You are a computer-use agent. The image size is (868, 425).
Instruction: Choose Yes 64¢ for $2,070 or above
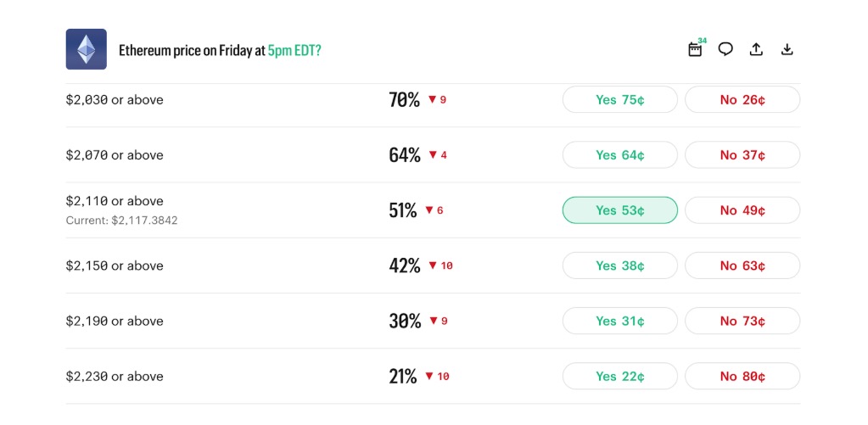pyautogui.click(x=619, y=154)
